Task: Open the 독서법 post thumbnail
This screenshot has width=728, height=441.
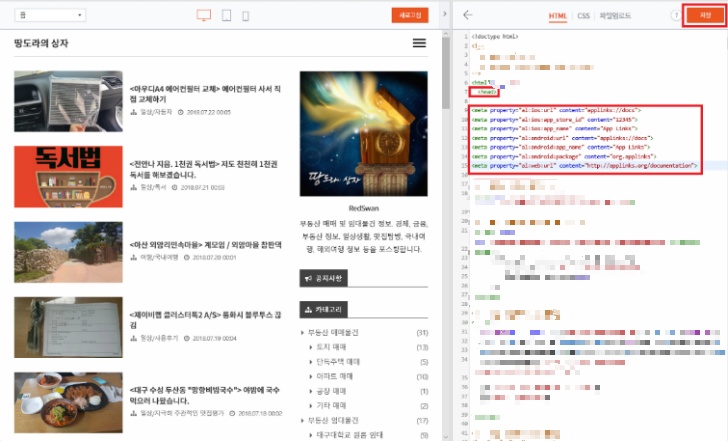Action: (68, 177)
